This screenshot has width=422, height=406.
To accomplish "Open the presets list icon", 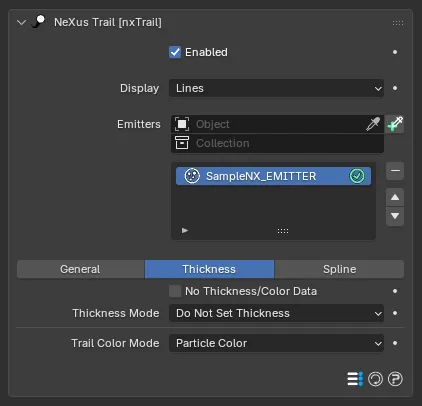I will 355,379.
